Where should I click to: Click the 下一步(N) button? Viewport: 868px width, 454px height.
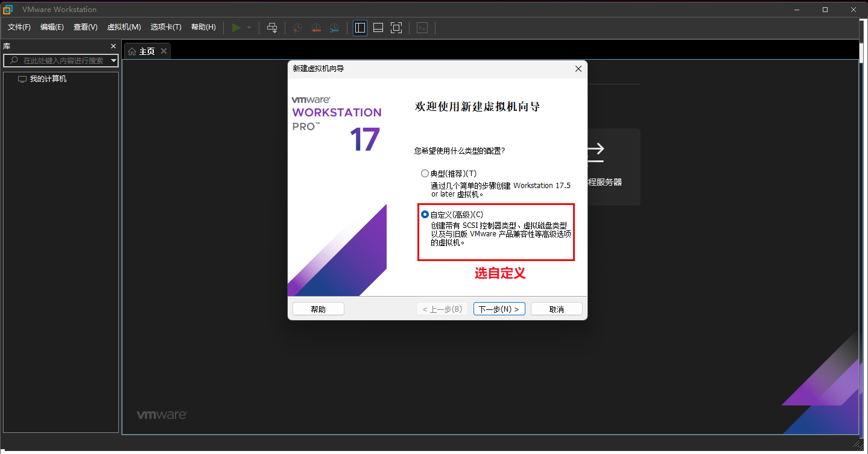point(499,309)
